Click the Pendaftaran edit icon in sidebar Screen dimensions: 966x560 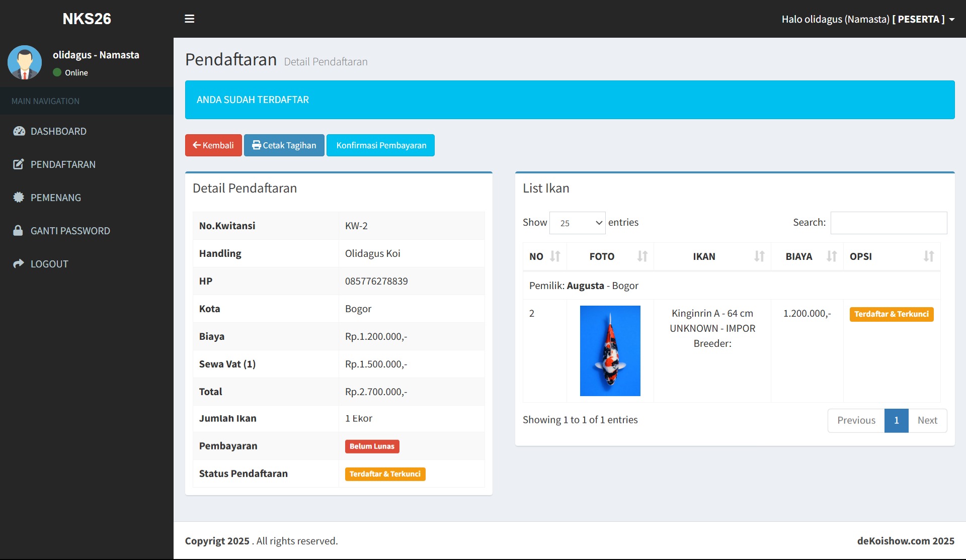coord(19,164)
